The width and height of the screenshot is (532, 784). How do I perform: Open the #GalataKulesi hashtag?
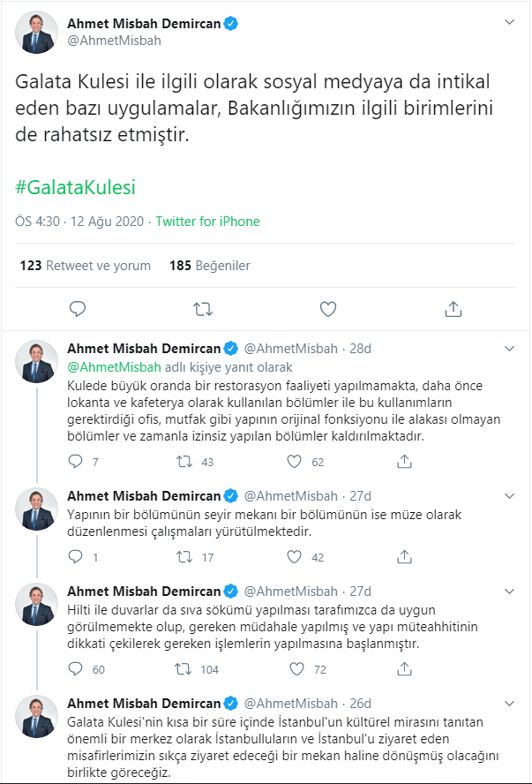(76, 188)
